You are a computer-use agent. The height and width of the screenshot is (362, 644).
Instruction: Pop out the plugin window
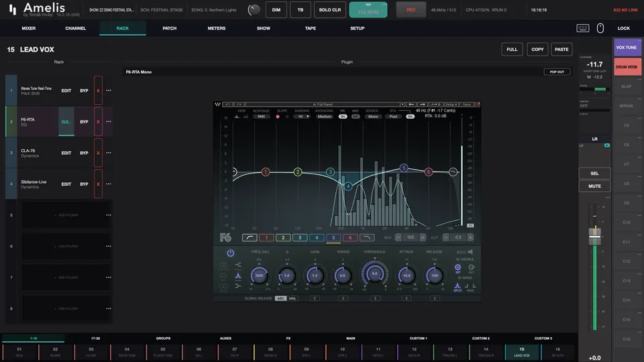[x=557, y=72]
